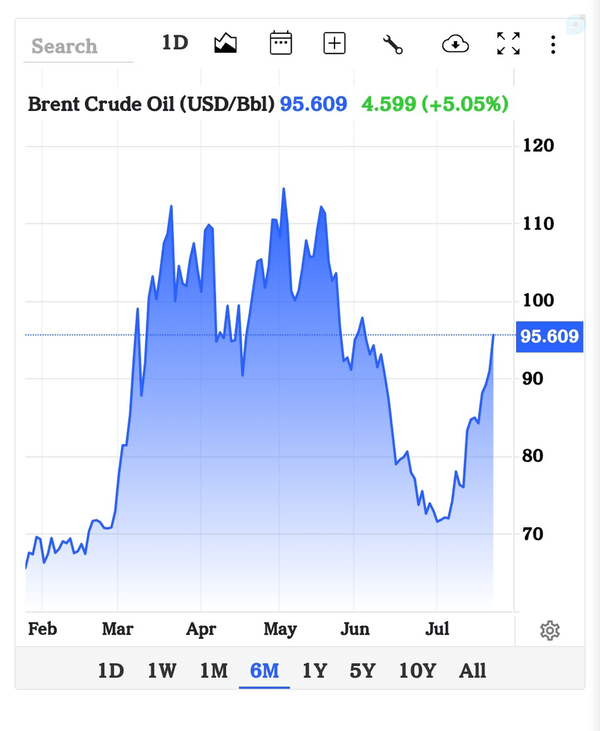Open chart settings gear icon
This screenshot has width=600, height=731.
[550, 631]
